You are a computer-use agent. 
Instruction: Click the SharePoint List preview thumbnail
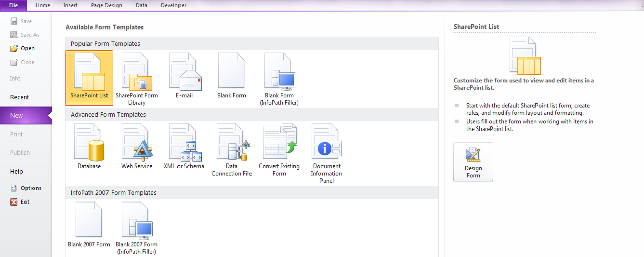pos(525,55)
